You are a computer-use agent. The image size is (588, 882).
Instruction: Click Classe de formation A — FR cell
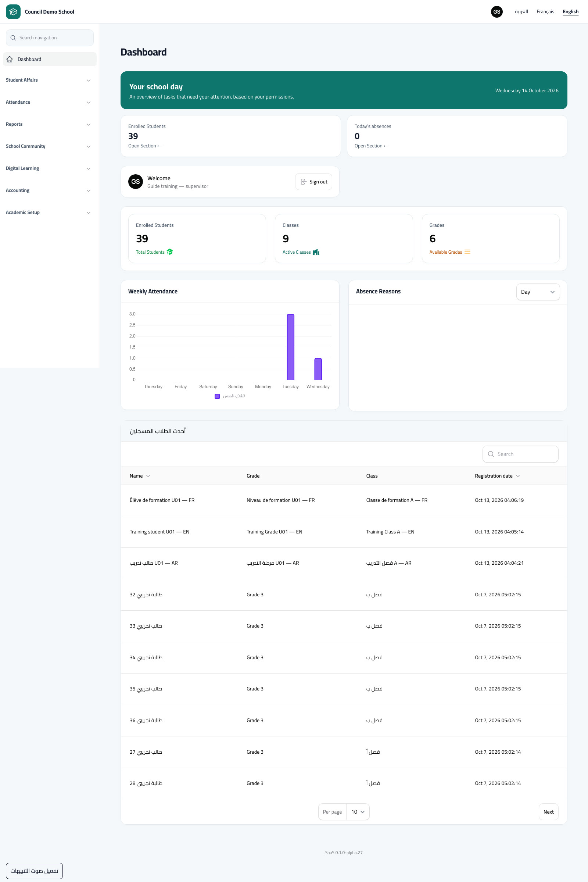(x=397, y=500)
